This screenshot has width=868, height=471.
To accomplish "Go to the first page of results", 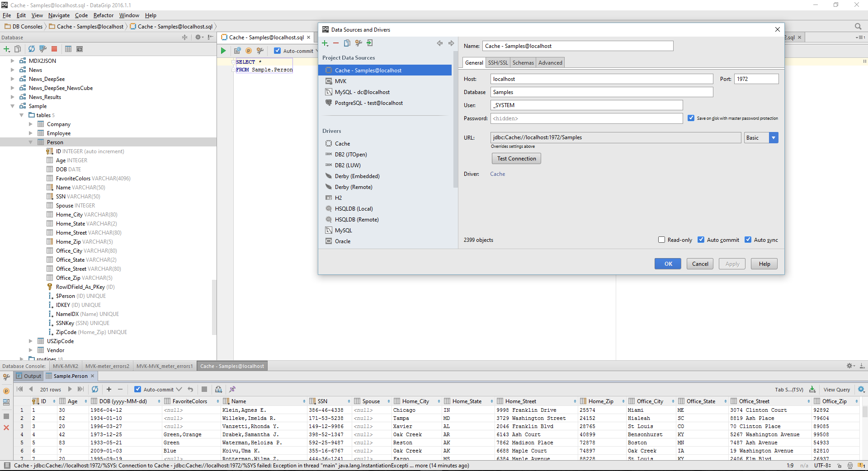I will (x=19, y=389).
